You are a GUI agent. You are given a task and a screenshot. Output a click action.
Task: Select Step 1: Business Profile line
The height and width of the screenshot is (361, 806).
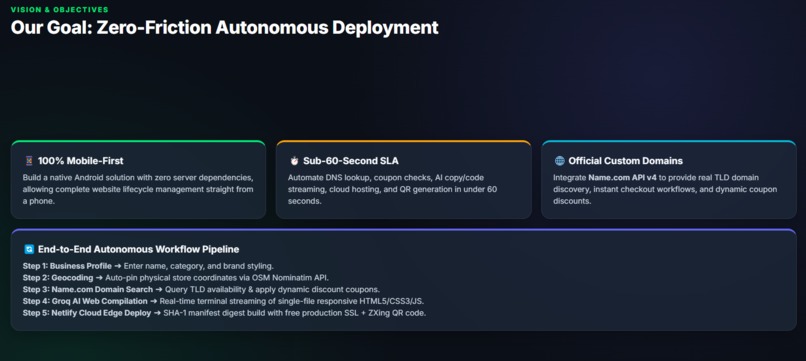(x=149, y=266)
